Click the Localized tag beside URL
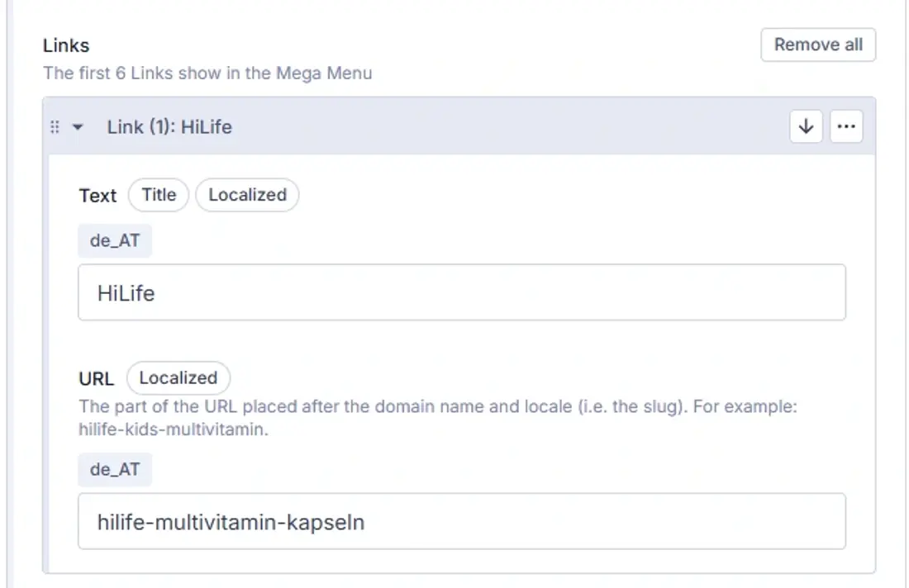 click(178, 377)
